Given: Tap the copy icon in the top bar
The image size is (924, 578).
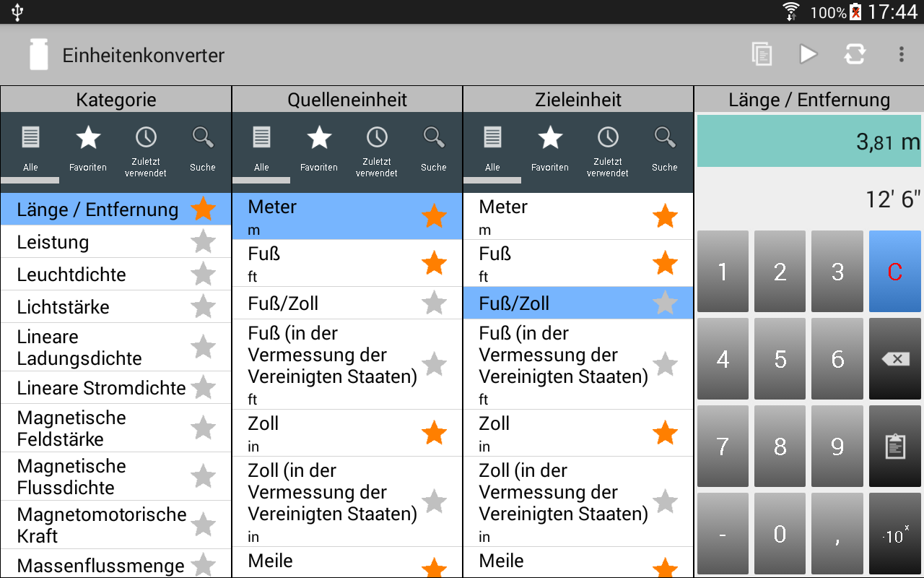Looking at the screenshot, I should 762,55.
